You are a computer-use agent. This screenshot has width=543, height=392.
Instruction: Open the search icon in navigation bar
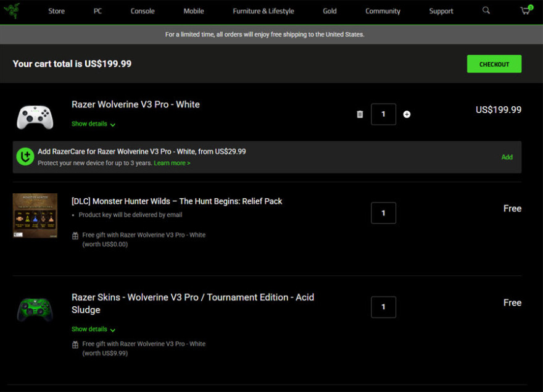pos(486,10)
